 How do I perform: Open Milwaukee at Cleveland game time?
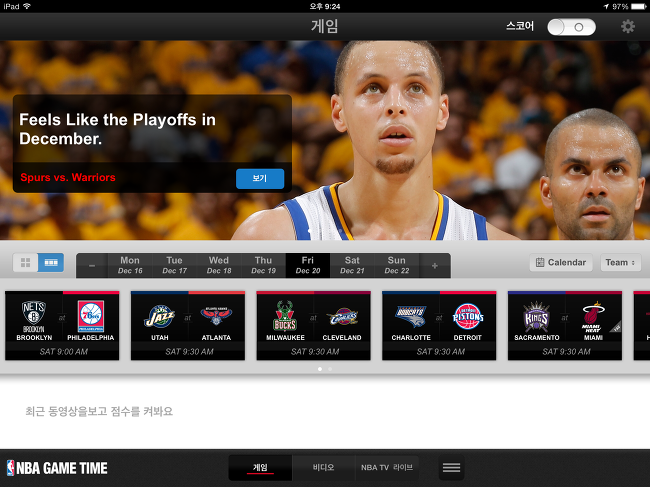315,351
